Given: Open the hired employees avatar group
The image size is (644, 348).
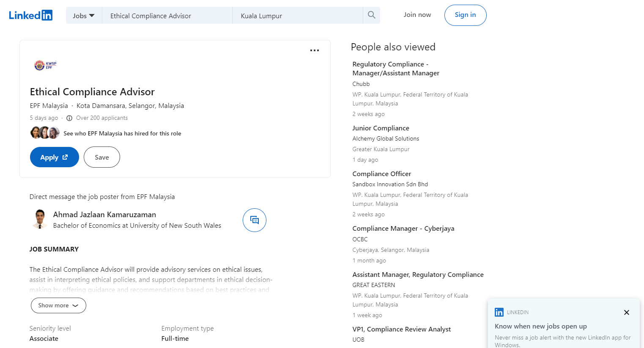Looking at the screenshot, I should tap(45, 133).
